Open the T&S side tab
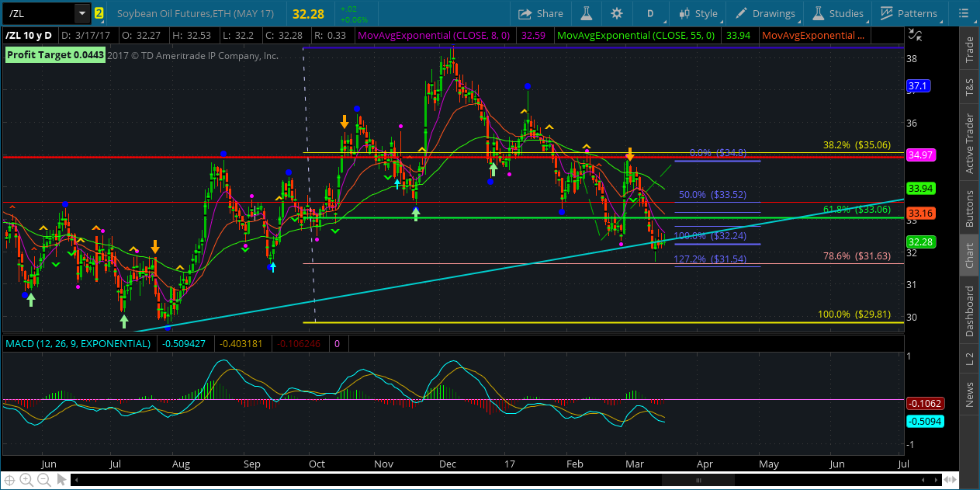 (969, 86)
